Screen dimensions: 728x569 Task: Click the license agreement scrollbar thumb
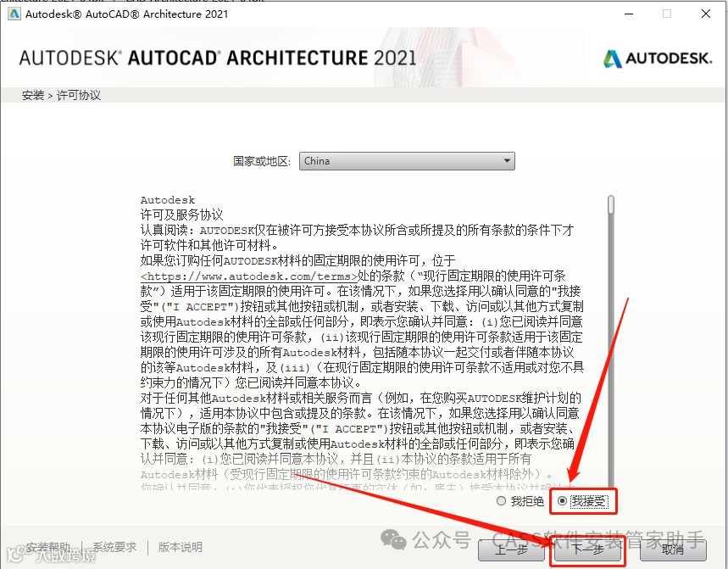click(611, 205)
